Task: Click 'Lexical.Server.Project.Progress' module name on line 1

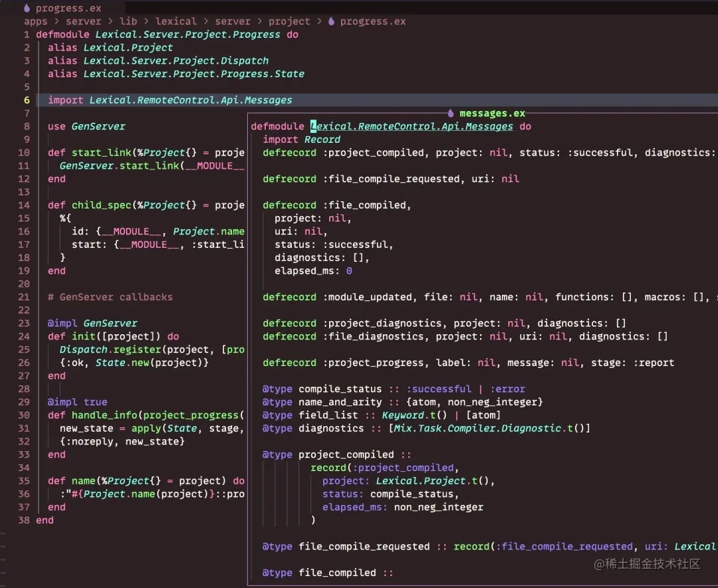Action: (x=187, y=35)
